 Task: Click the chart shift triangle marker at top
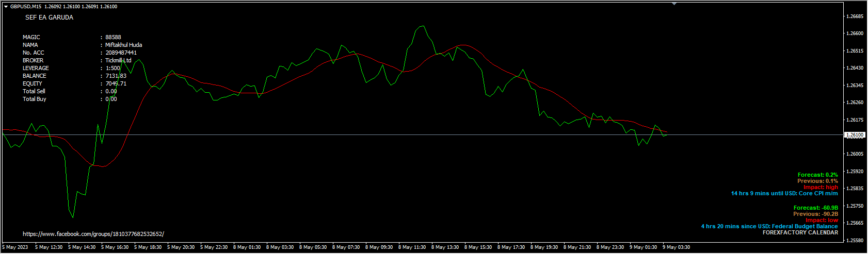tap(673, 4)
